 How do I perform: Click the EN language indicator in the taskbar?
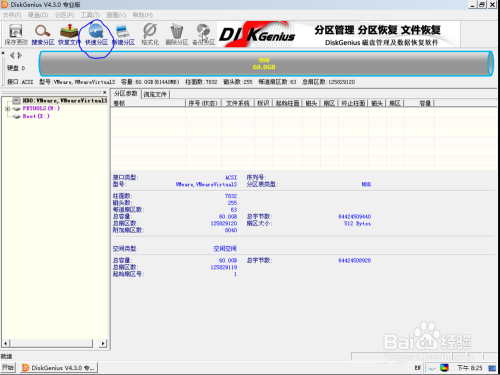[x=417, y=368]
